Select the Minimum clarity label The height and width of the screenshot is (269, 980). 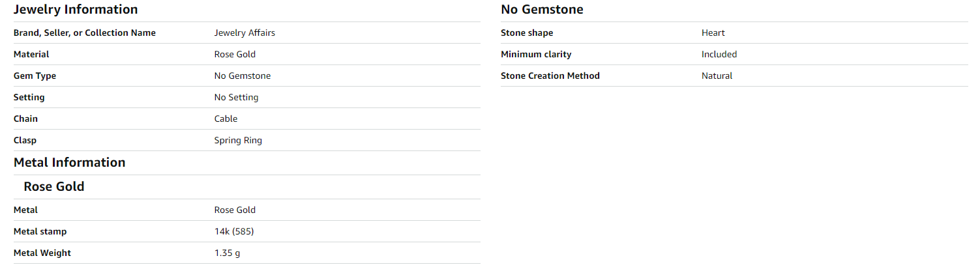pyautogui.click(x=536, y=54)
